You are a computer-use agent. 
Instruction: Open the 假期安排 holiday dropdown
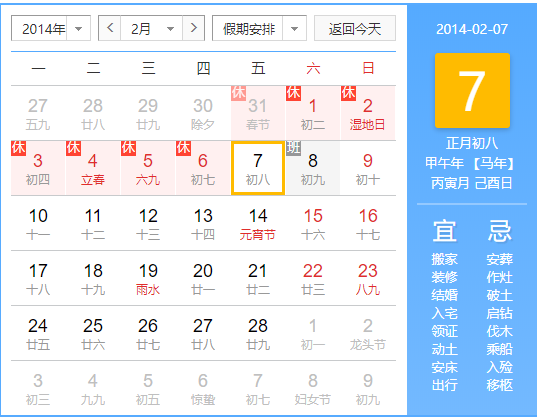[259, 28]
